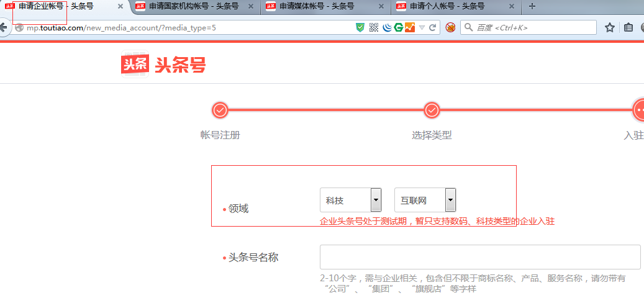Screen dimensions: 644x303
Task: Click the 帐号注册 step checkmark circle
Action: click(220, 110)
